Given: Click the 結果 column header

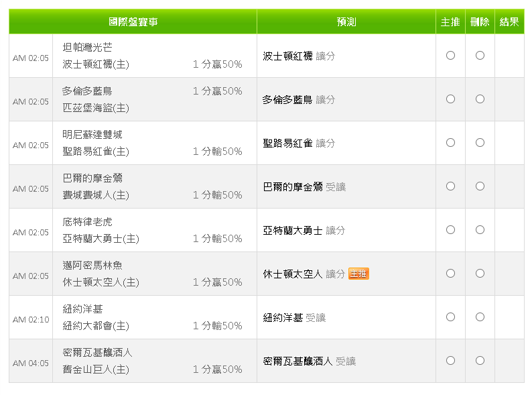Looking at the screenshot, I should pyautogui.click(x=509, y=21).
